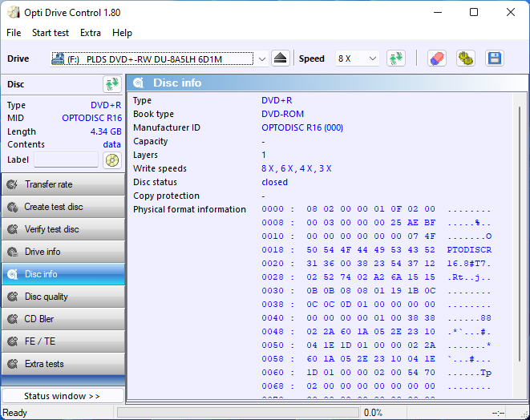The width and height of the screenshot is (530, 420).
Task: Click the PLDS DVD+-RW DU-8A5LH drive name
Action: pyautogui.click(x=154, y=59)
